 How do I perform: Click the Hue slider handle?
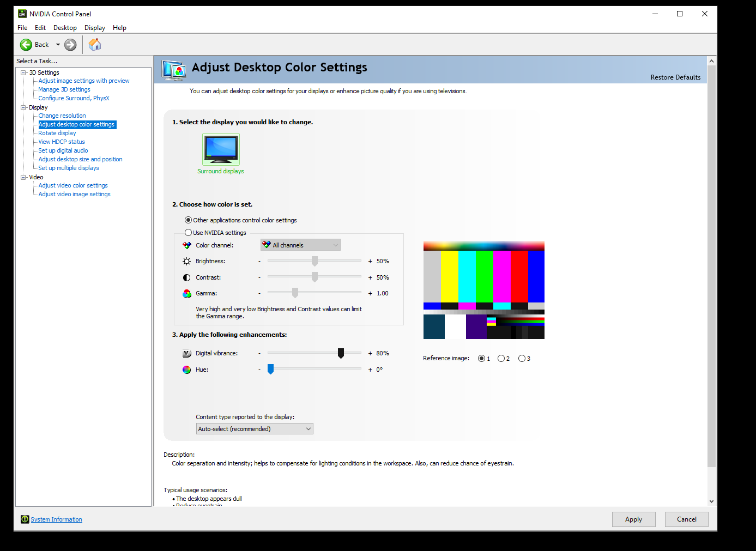coord(270,369)
